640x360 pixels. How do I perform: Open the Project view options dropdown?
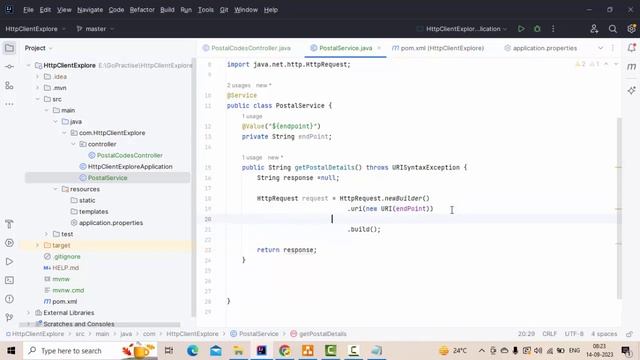click(39, 48)
